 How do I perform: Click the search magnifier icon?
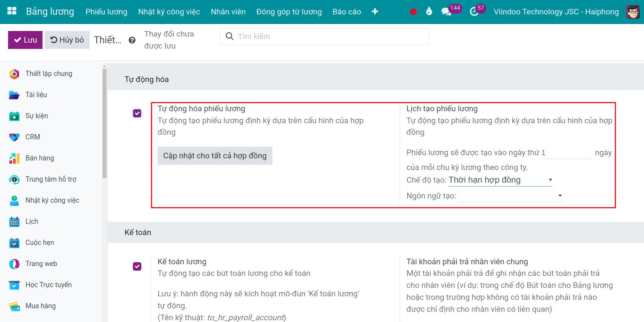pyautogui.click(x=230, y=36)
